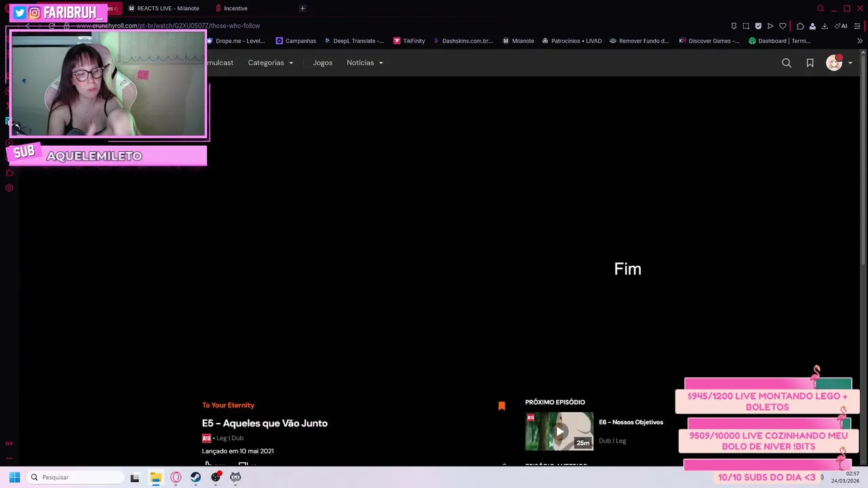Open the Remover Fundo bookmark
Viewport: 868px width, 488px height.
tap(639, 41)
